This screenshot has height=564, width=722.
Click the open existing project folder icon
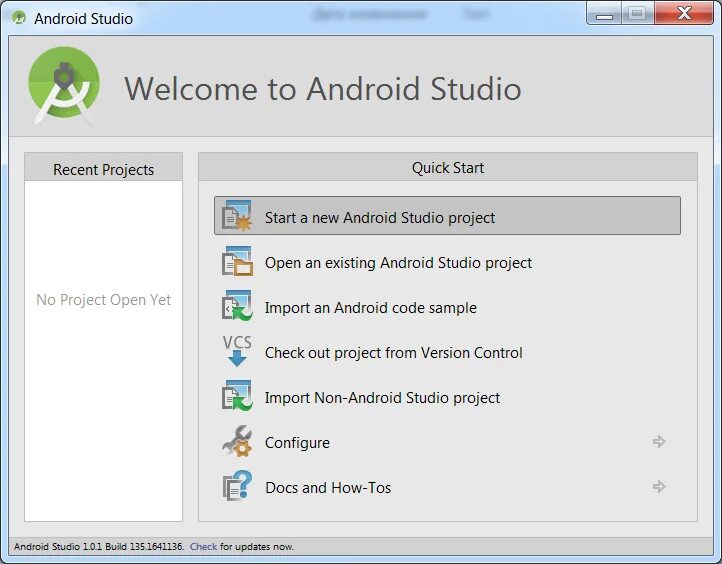point(237,261)
